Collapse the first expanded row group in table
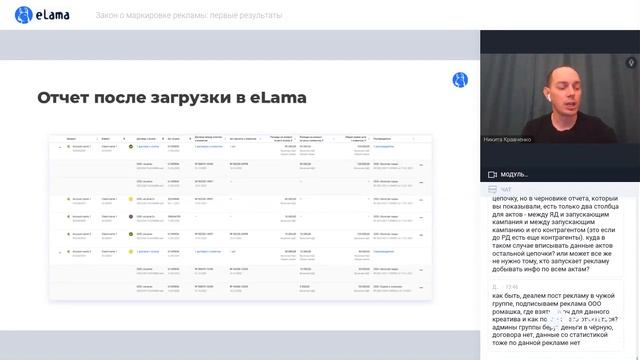The image size is (640, 360). click(x=60, y=147)
